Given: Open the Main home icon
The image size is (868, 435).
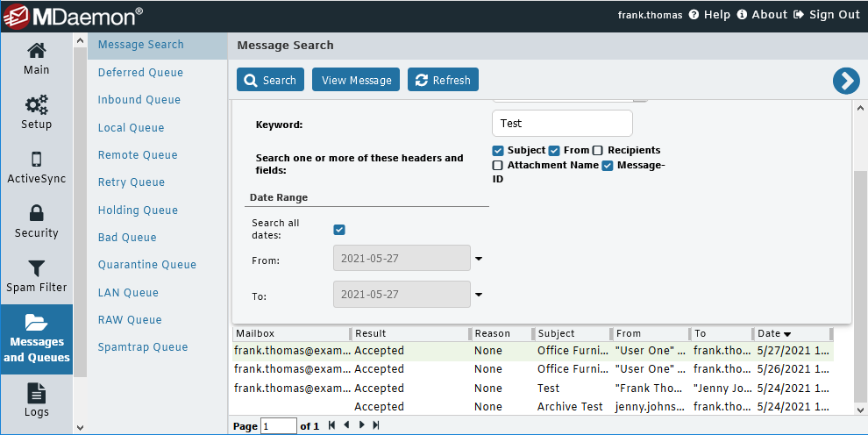Looking at the screenshot, I should (x=37, y=51).
